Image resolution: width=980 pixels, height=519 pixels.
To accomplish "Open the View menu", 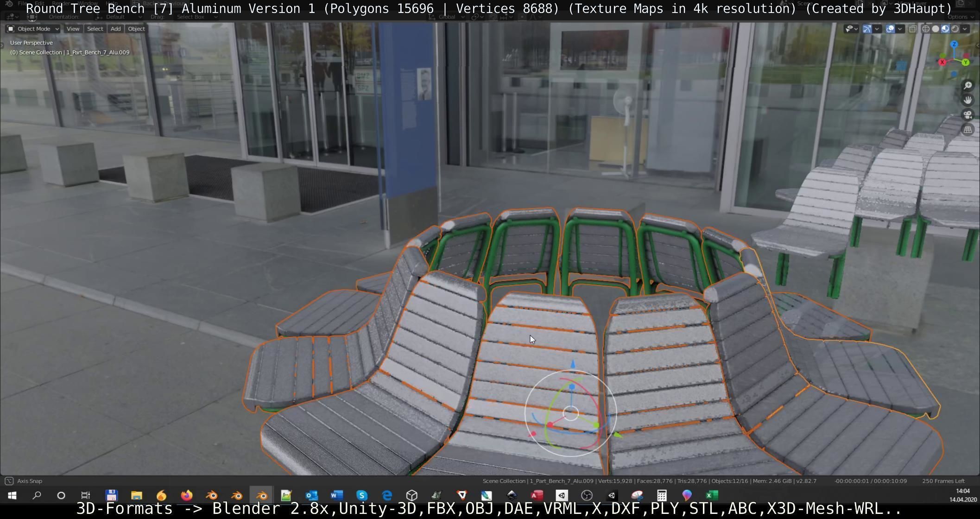I will pyautogui.click(x=73, y=29).
